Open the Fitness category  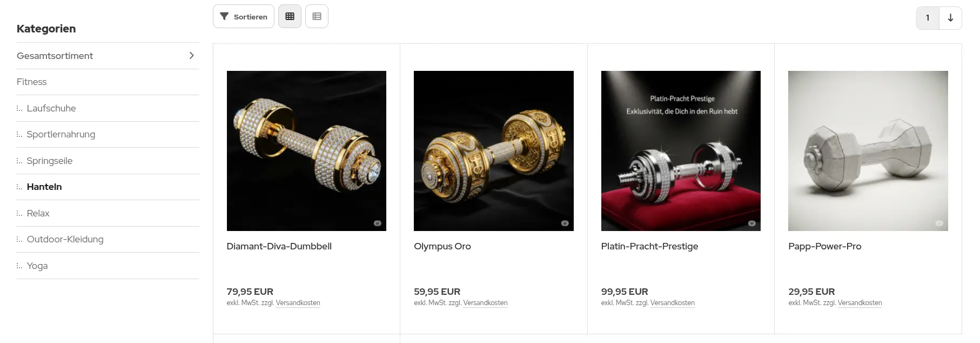(x=32, y=82)
